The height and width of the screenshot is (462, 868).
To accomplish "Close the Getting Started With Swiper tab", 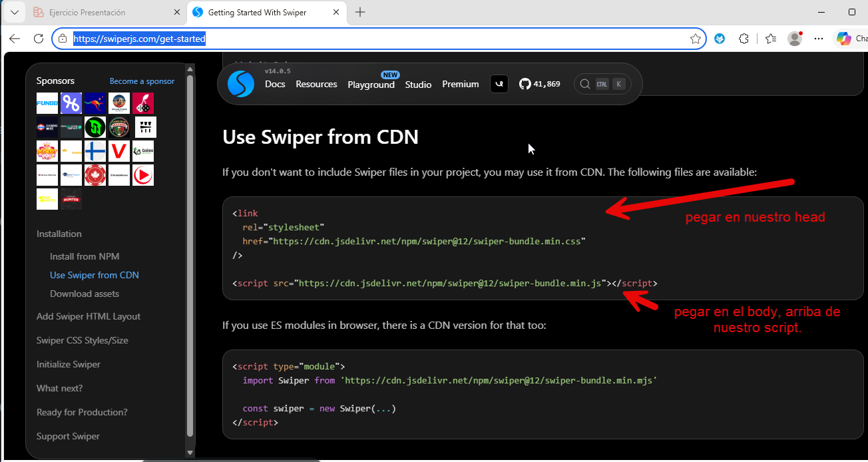I will coord(337,12).
